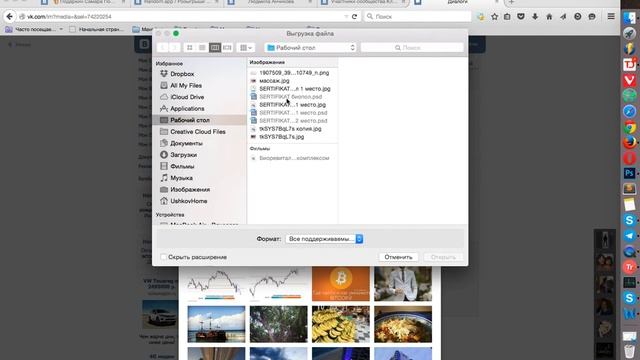Open Начальная страница bookmark

point(97,29)
